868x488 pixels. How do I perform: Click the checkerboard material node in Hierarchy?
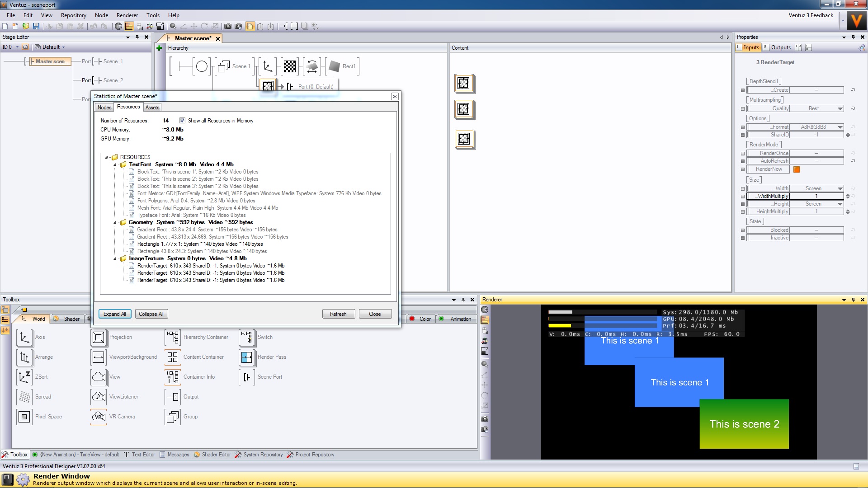[289, 66]
